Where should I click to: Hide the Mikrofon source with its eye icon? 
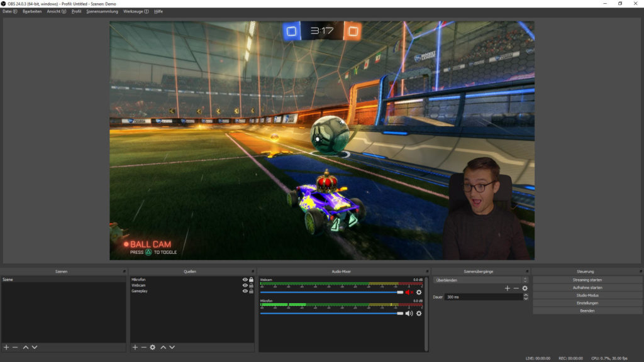(x=245, y=280)
